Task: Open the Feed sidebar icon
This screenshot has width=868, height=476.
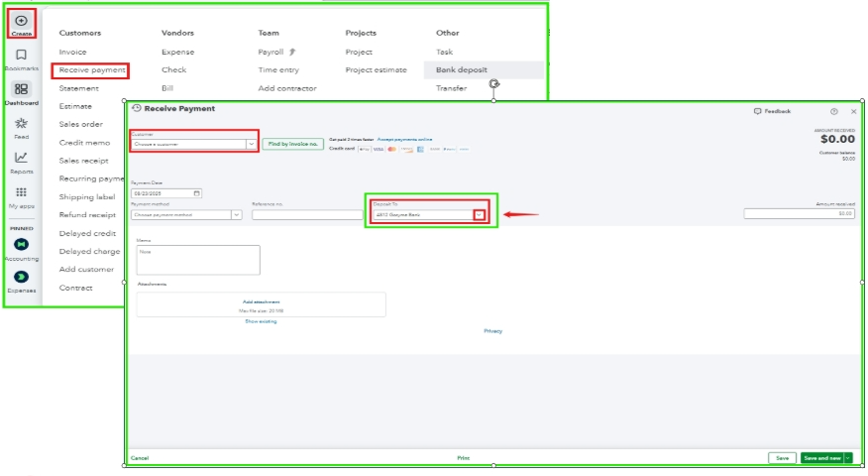Action: coord(21,123)
